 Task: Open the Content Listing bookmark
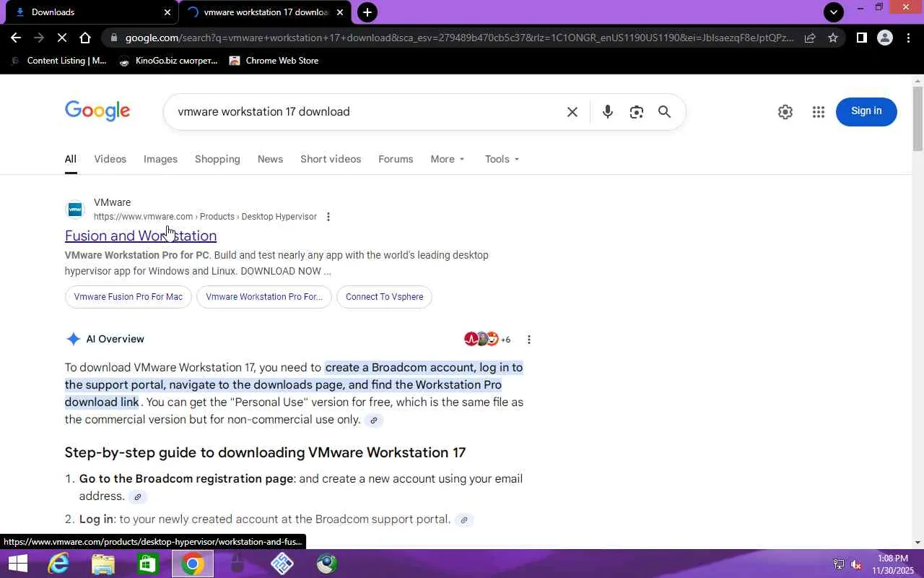[58, 61]
